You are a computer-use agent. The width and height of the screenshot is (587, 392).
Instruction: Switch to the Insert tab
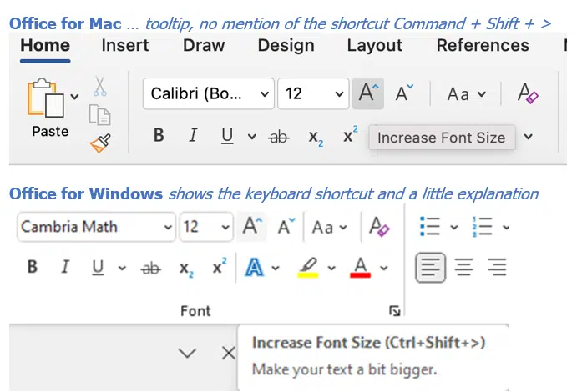125,46
